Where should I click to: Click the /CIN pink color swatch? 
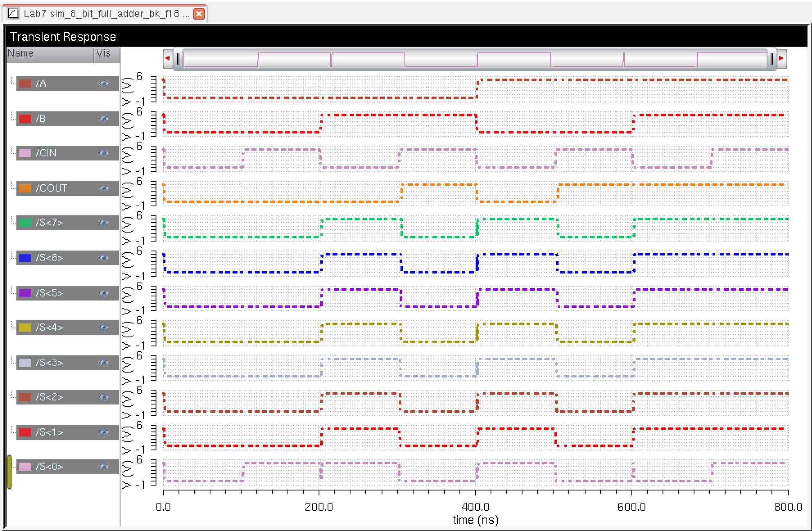click(25, 153)
